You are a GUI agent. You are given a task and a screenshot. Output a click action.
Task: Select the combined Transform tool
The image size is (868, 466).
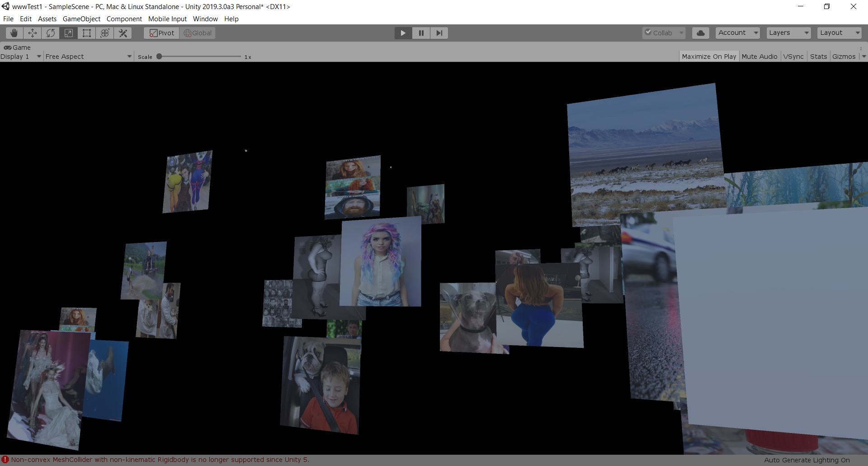pos(105,33)
